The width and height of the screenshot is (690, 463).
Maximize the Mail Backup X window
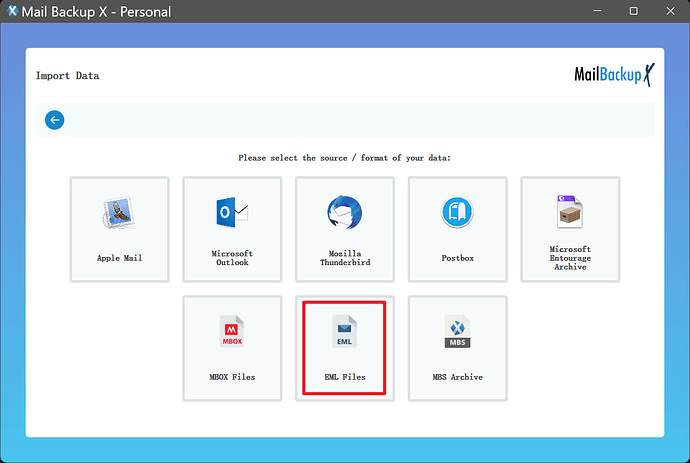coord(634,11)
